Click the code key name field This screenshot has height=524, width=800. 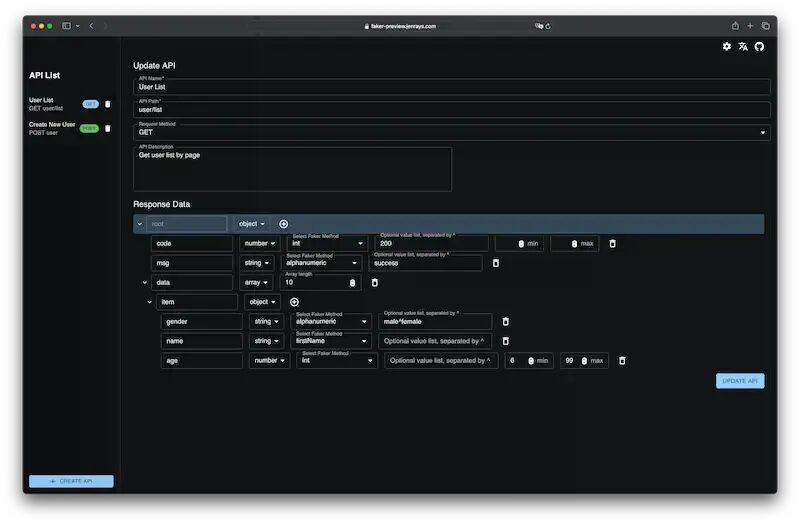point(192,243)
